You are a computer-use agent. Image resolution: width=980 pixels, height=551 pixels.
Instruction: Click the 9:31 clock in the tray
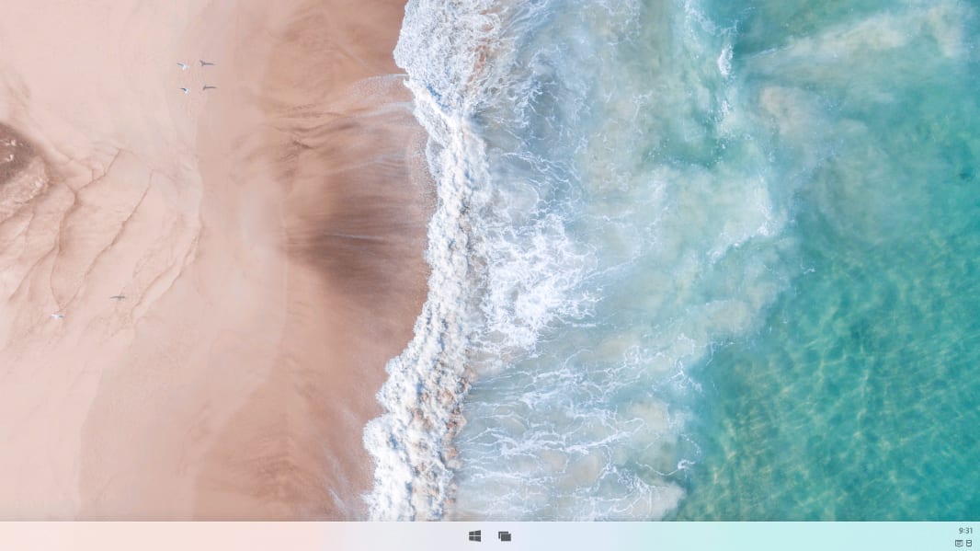coord(965,531)
